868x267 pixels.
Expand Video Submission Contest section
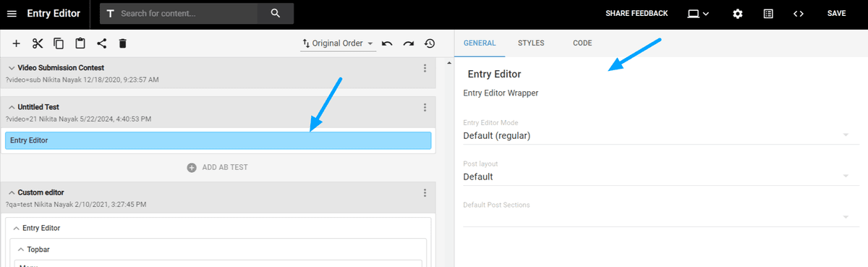coord(12,68)
